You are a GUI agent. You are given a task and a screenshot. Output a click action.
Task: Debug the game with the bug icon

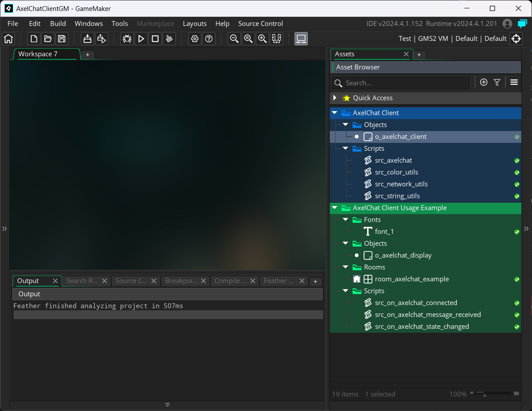pos(127,39)
